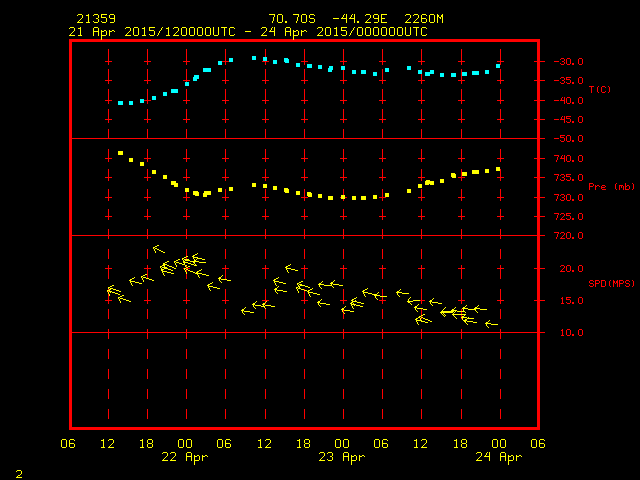
Task: Click the station ID 21359
Action: click(96, 19)
